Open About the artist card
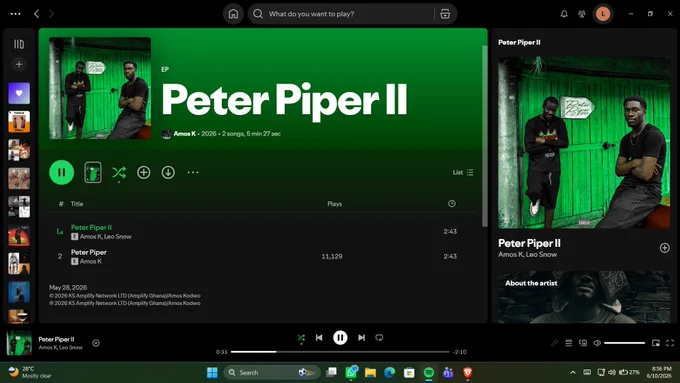This screenshot has width=680, height=383. 584,297
